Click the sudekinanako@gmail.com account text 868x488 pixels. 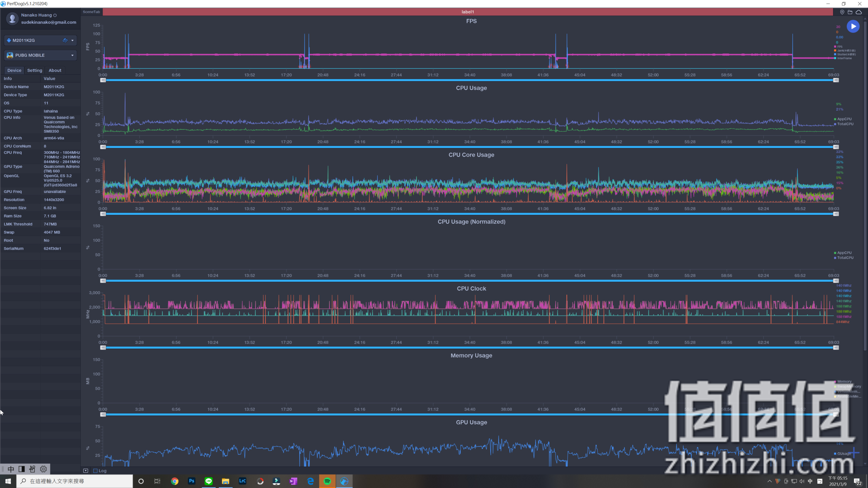[48, 22]
